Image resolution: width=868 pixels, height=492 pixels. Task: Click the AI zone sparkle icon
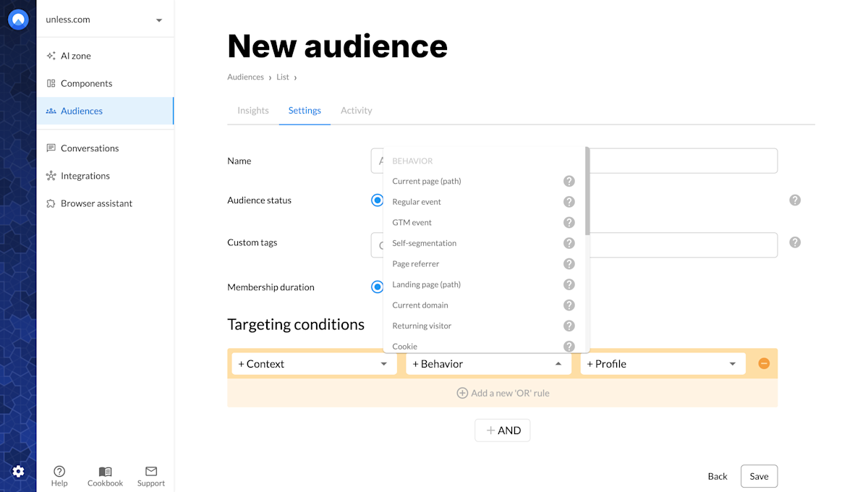[x=51, y=56]
